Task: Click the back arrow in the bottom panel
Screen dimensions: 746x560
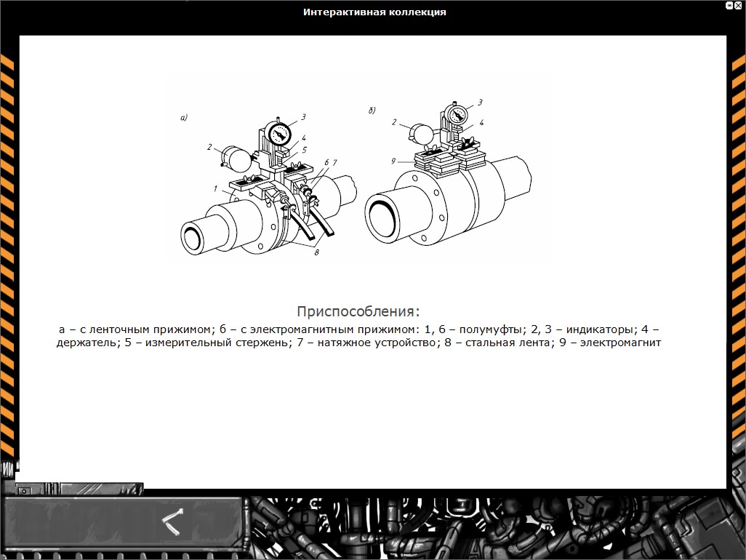Action: click(173, 517)
